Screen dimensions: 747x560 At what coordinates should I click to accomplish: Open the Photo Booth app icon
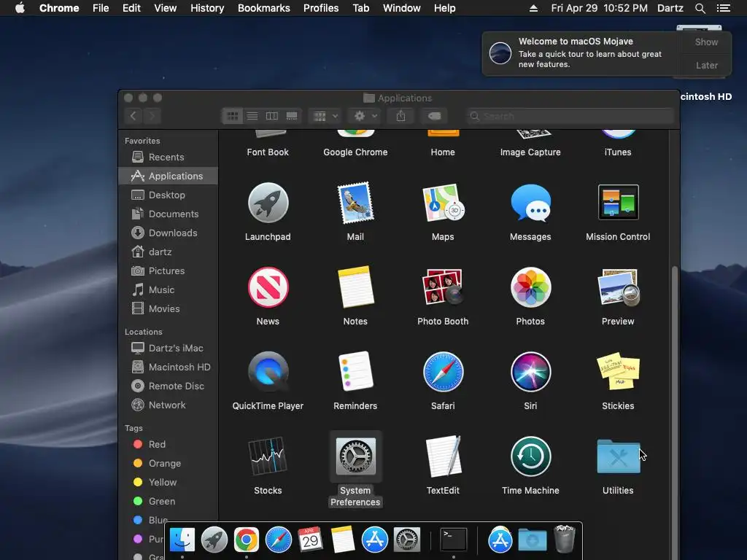443,287
